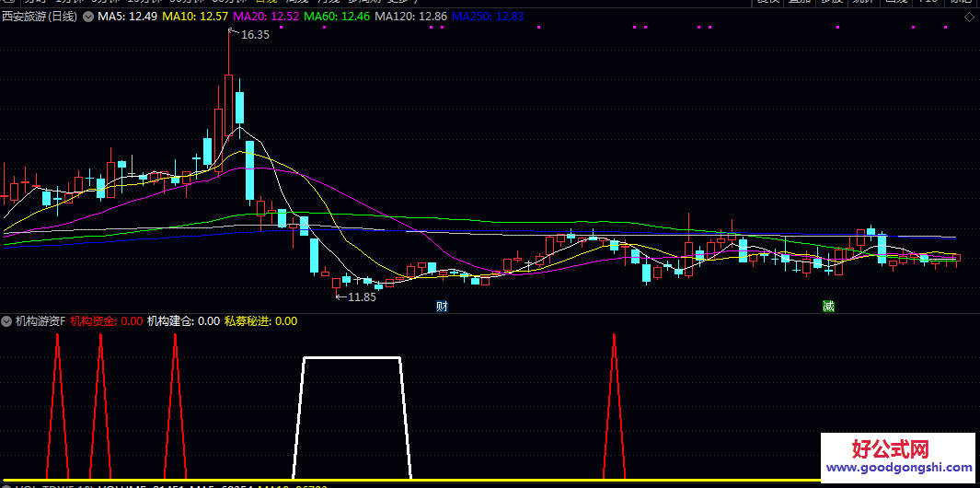Select the MA120: 12.86 label
The width and height of the screenshot is (980, 488).
tap(411, 17)
